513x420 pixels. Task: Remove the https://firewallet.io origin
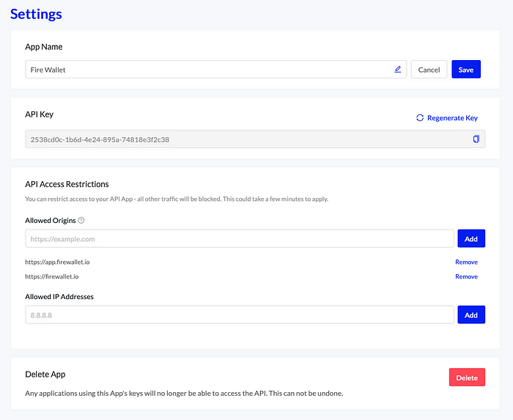(466, 276)
